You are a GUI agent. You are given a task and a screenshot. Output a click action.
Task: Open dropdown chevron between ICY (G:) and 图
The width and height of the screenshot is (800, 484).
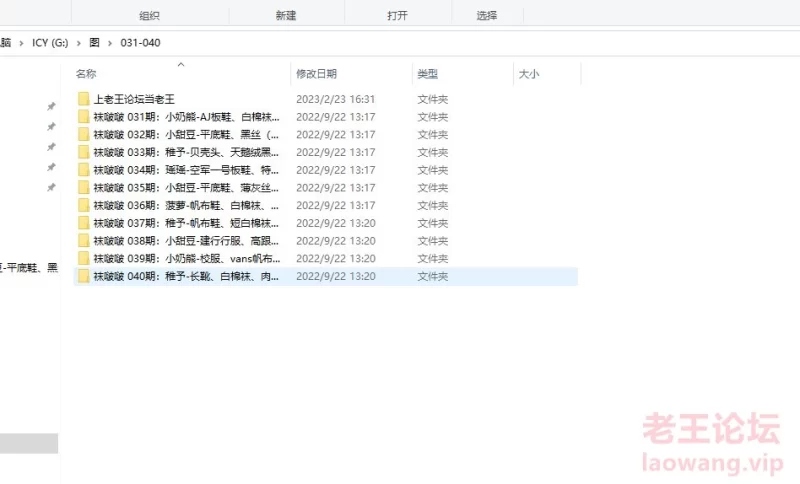tap(79, 43)
